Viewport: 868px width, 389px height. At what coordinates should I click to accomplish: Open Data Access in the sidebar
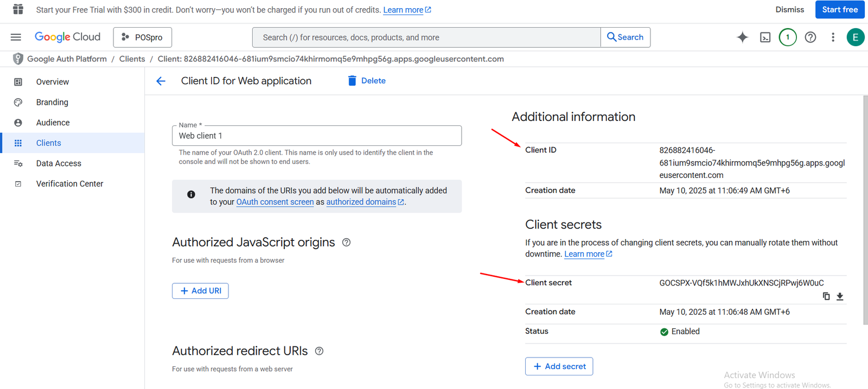[59, 163]
